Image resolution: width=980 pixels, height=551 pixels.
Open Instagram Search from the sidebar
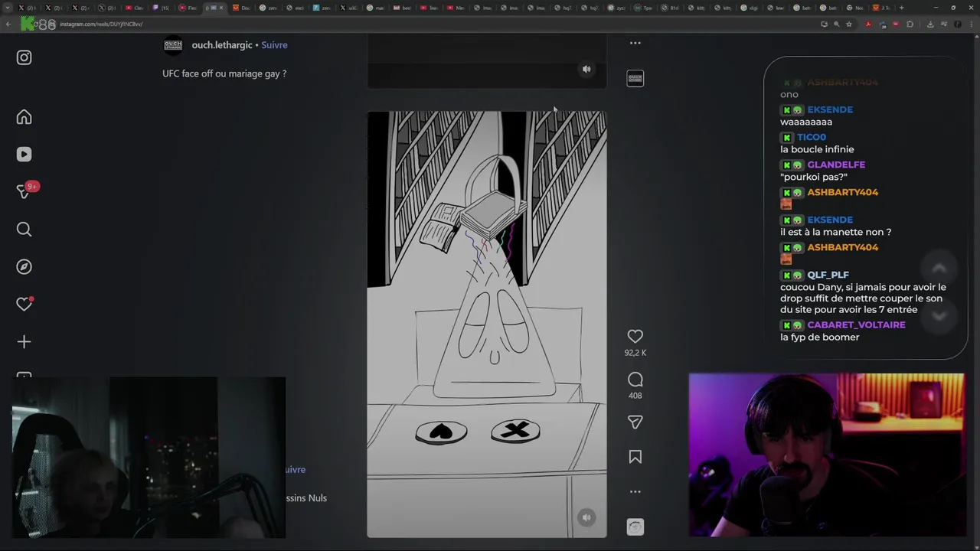click(x=24, y=230)
